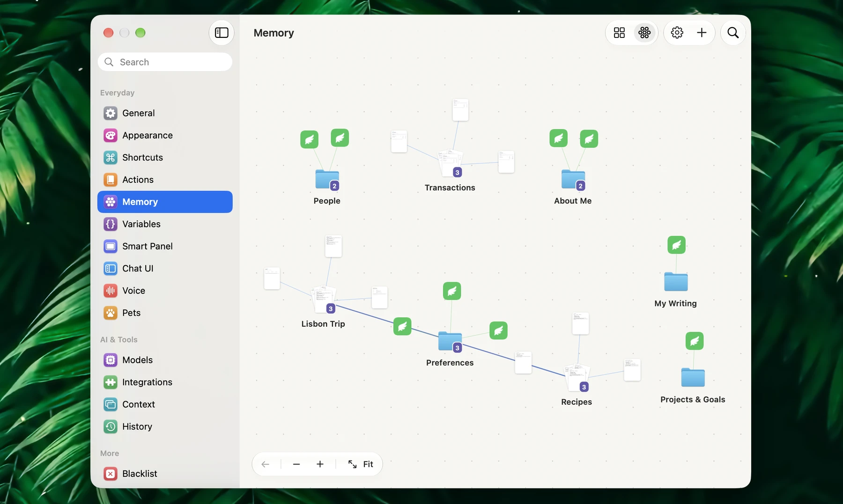
Task: Select Memory in sidebar
Action: (165, 202)
